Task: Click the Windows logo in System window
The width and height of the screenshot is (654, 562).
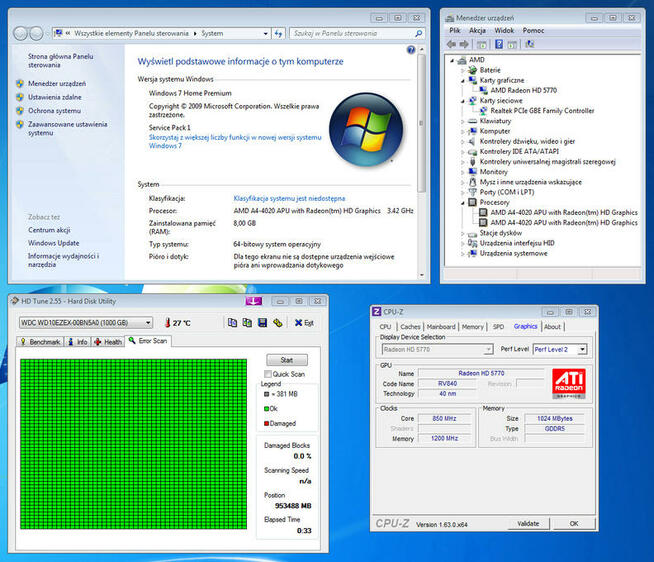Action: (x=366, y=129)
